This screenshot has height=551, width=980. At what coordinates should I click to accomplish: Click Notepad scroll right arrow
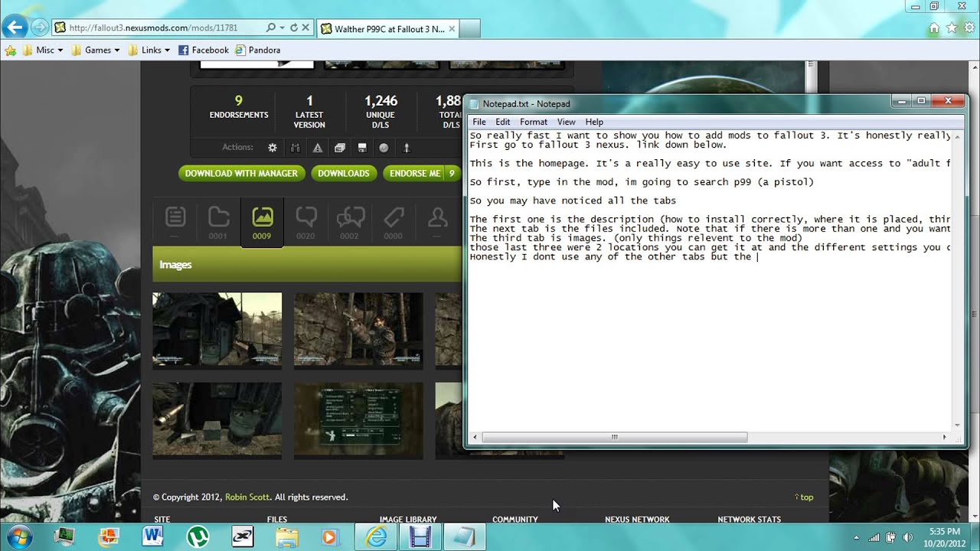click(x=944, y=437)
